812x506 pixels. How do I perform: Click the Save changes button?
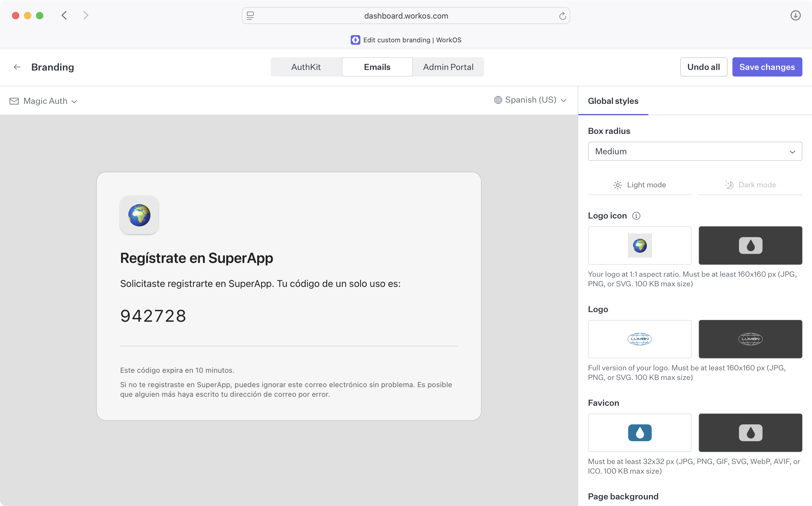click(767, 67)
